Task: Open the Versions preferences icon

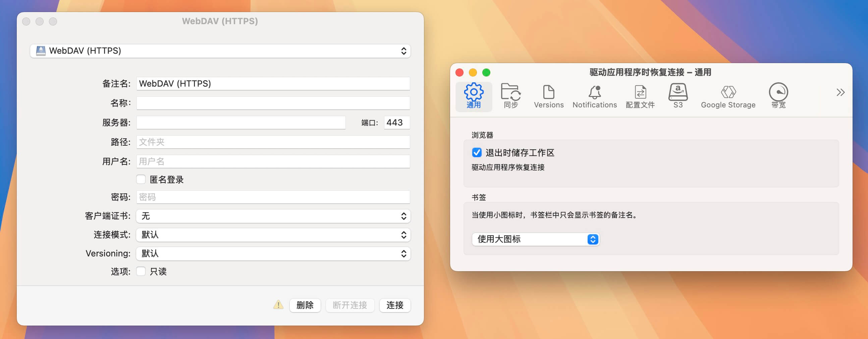Action: point(548,96)
